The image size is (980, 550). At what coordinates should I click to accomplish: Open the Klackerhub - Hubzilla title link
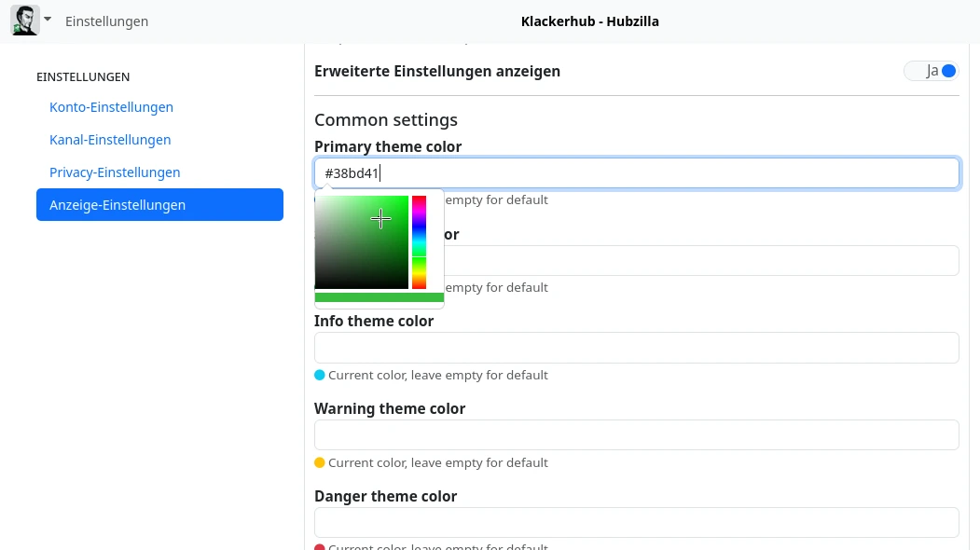coord(589,21)
